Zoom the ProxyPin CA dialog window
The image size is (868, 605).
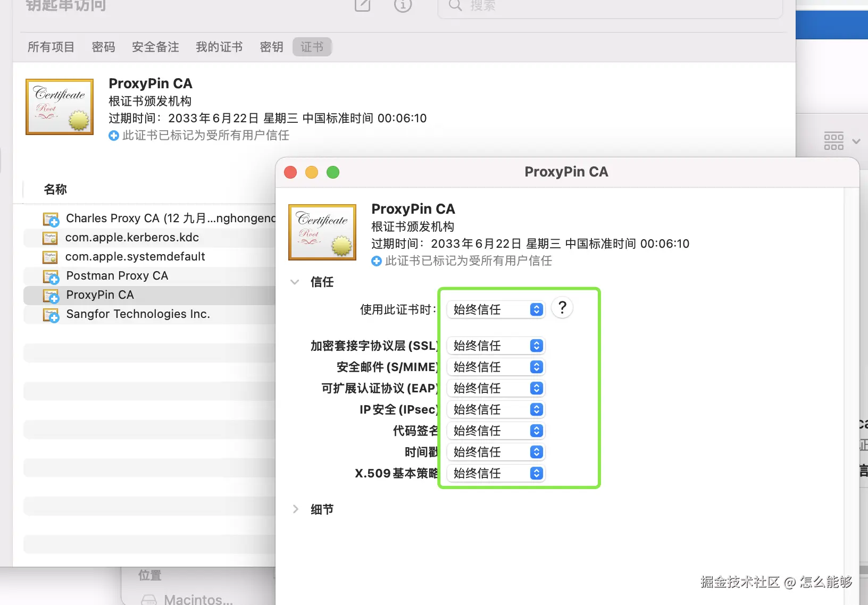(333, 172)
